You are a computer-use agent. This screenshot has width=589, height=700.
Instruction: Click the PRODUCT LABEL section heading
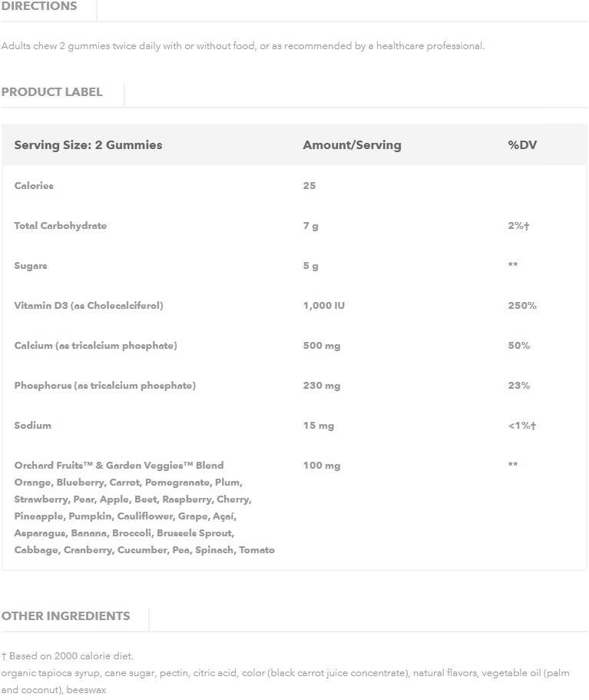click(x=51, y=92)
